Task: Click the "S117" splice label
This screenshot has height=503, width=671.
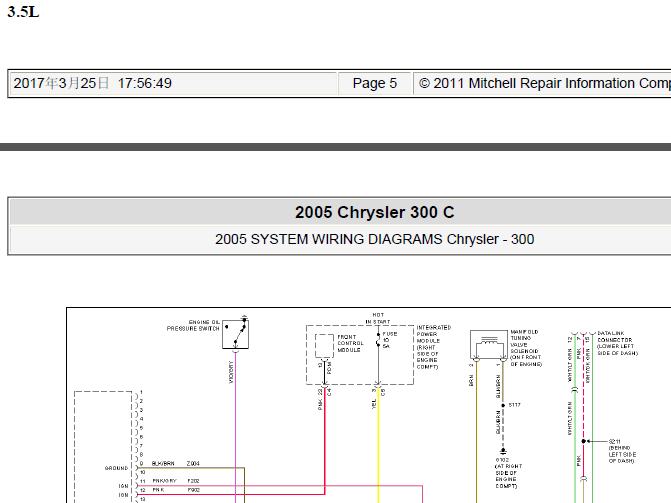Action: tap(514, 405)
